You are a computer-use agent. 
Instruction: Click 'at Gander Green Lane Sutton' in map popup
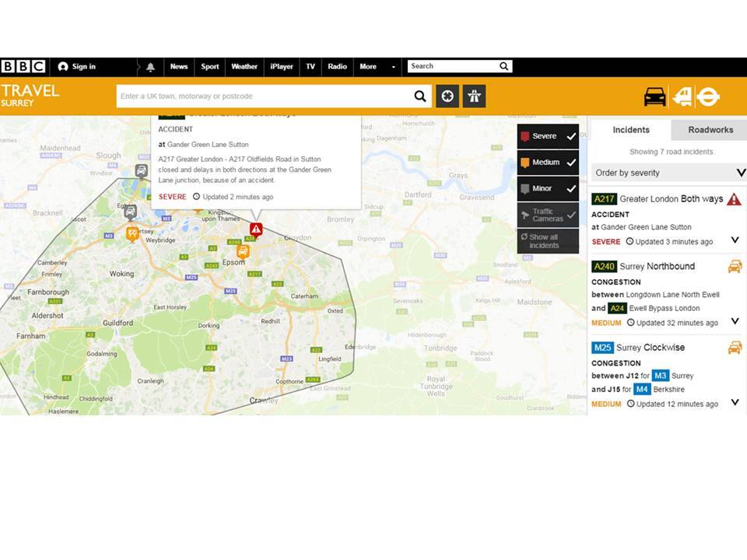coord(203,145)
